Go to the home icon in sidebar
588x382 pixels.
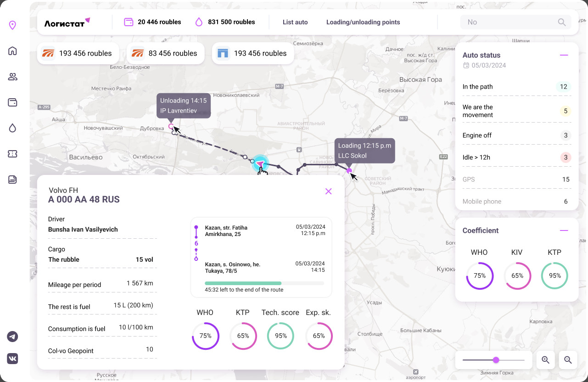point(12,51)
